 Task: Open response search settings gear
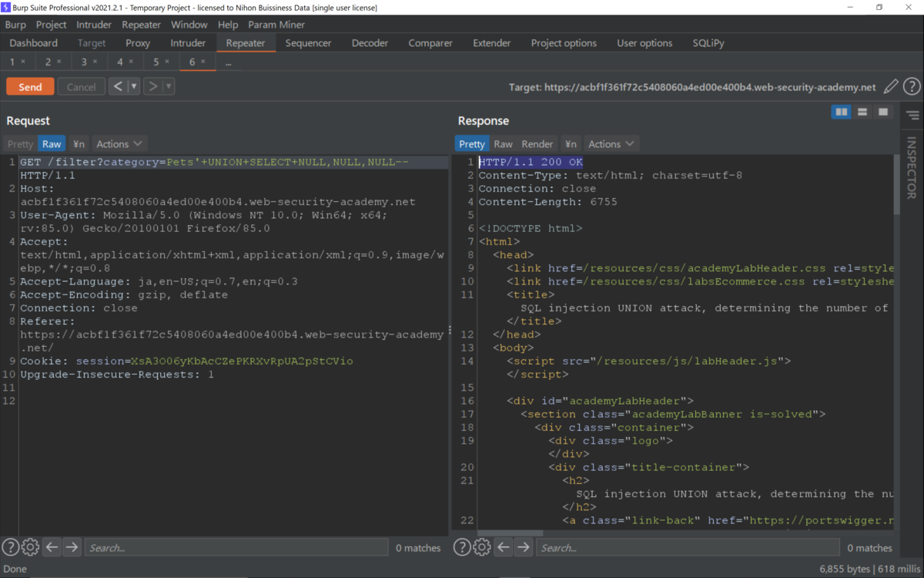click(482, 547)
